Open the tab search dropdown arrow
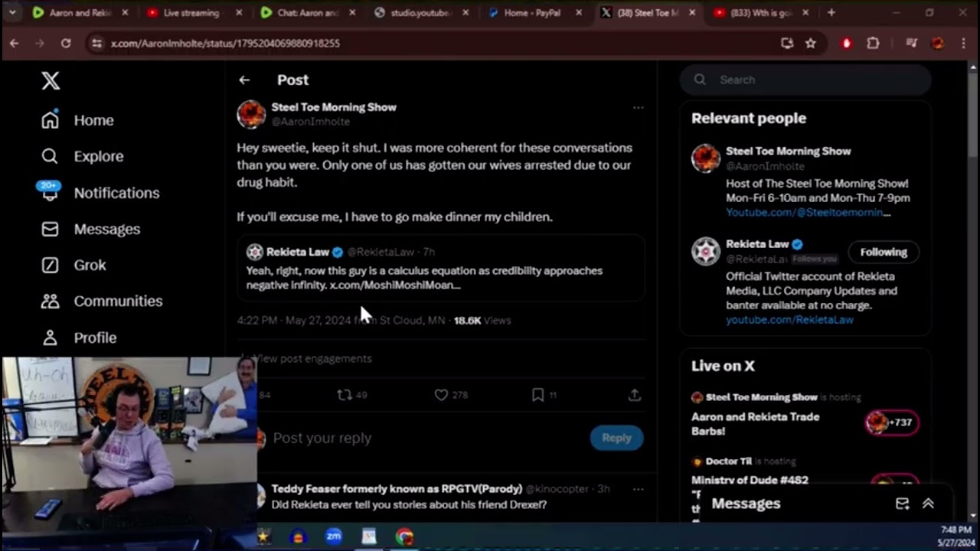980x551 pixels. (12, 13)
